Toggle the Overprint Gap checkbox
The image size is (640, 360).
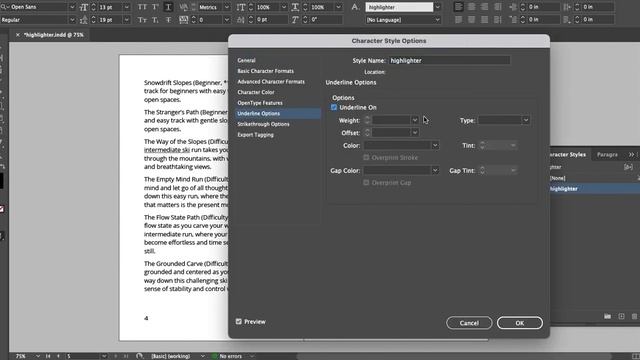click(x=366, y=182)
